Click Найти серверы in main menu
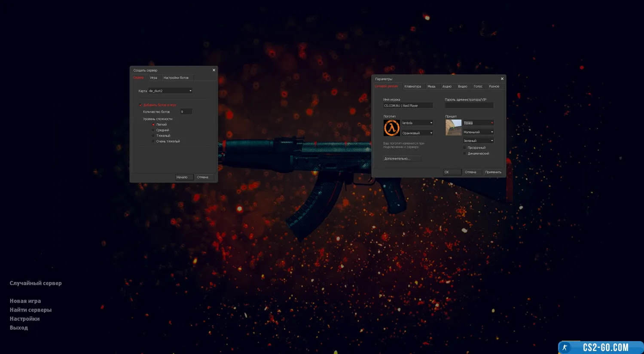This screenshot has height=354, width=644. [x=31, y=310]
